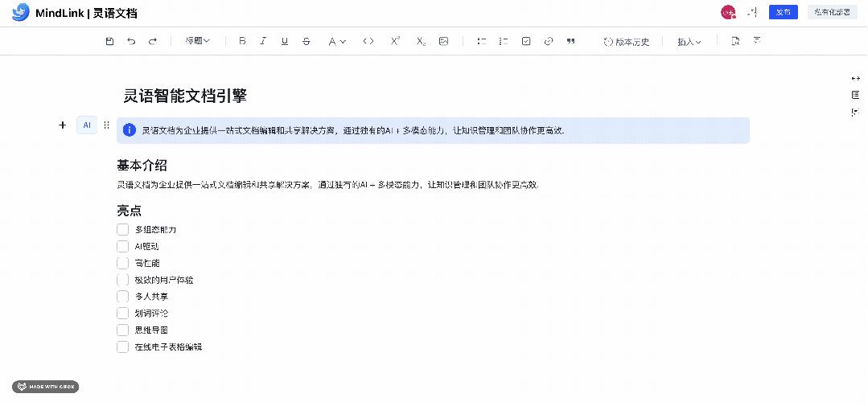Create a numbered list
The height and width of the screenshot is (406, 868).
click(x=504, y=42)
